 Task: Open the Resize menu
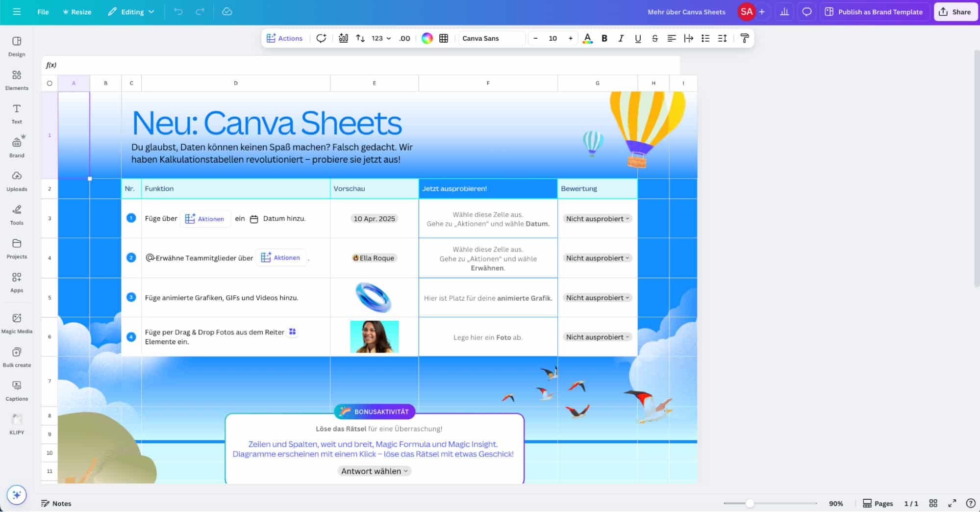(77, 12)
